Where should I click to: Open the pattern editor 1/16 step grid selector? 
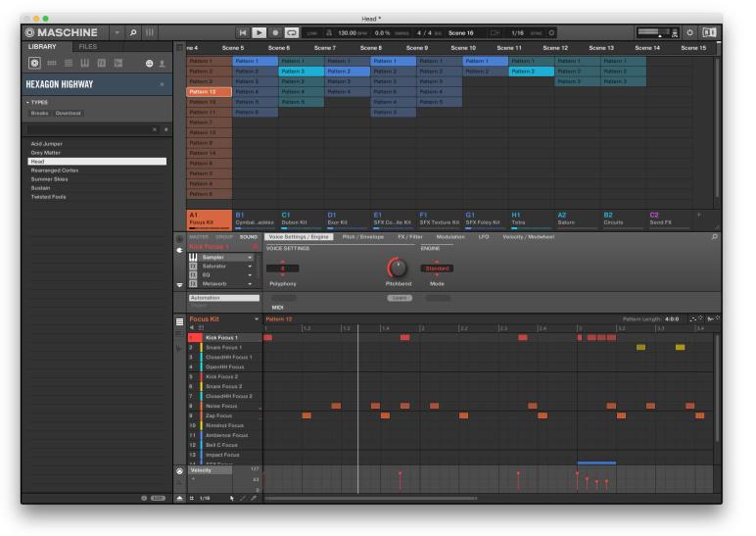click(205, 498)
